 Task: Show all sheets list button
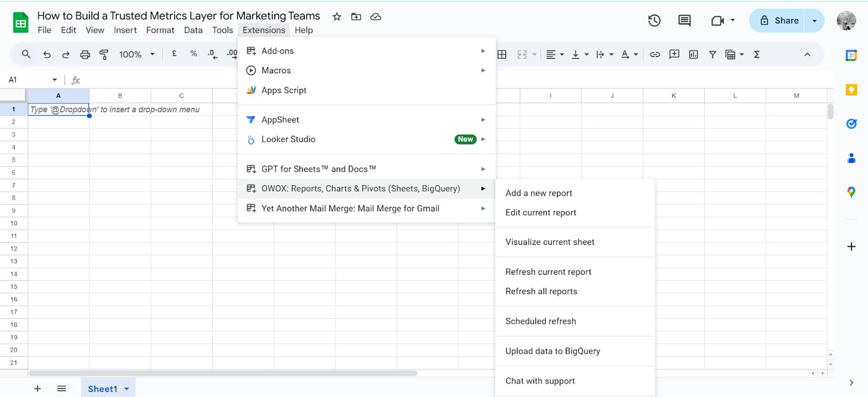(62, 389)
